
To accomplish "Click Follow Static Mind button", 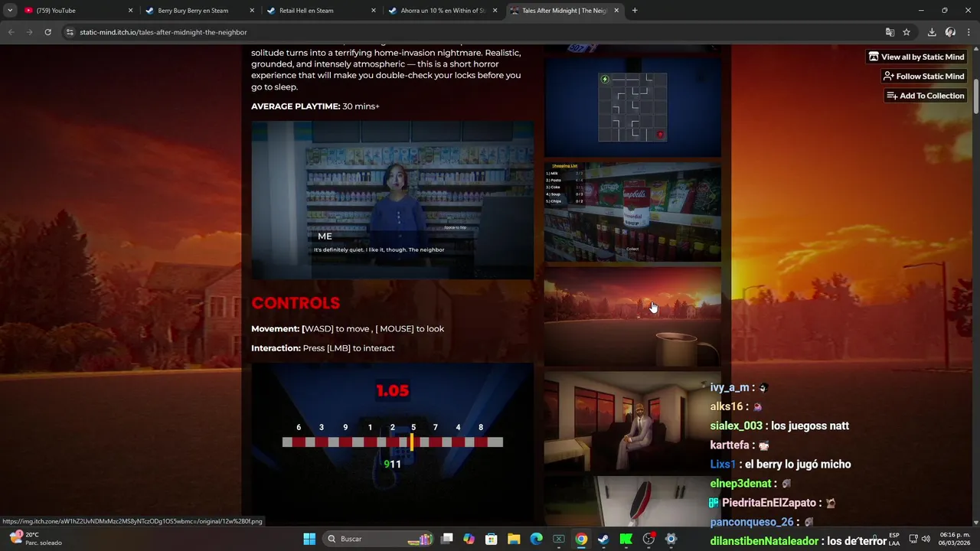I will point(923,77).
